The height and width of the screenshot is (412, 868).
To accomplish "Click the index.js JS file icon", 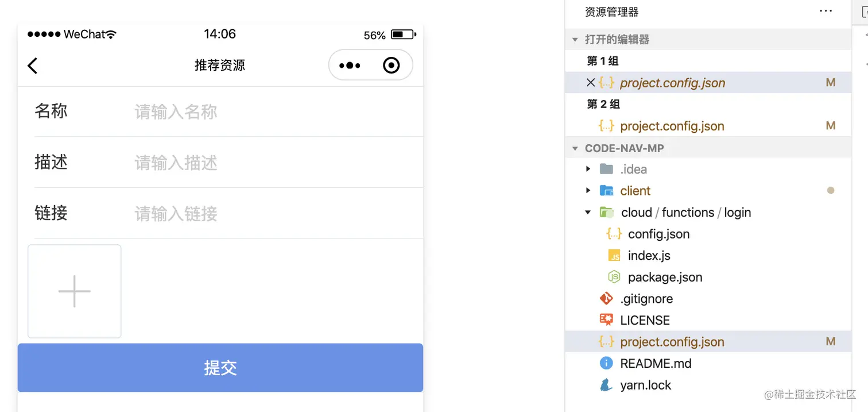I will [614, 256].
